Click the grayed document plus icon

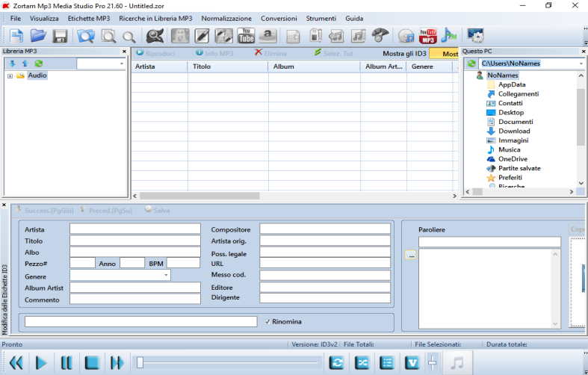tap(293, 37)
